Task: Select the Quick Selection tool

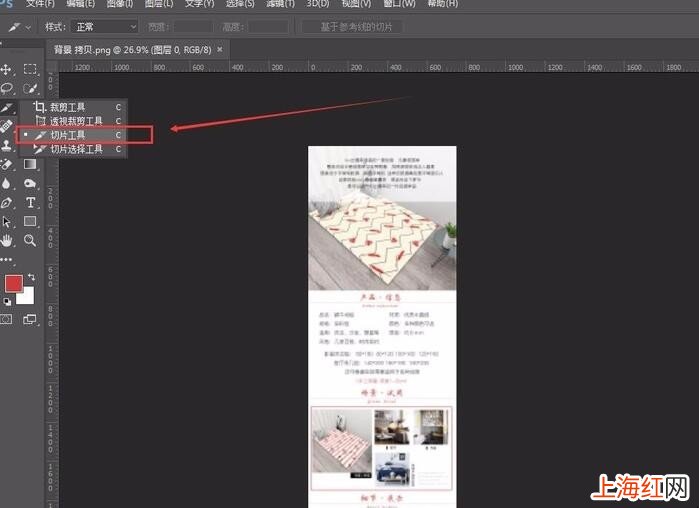Action: (30, 88)
